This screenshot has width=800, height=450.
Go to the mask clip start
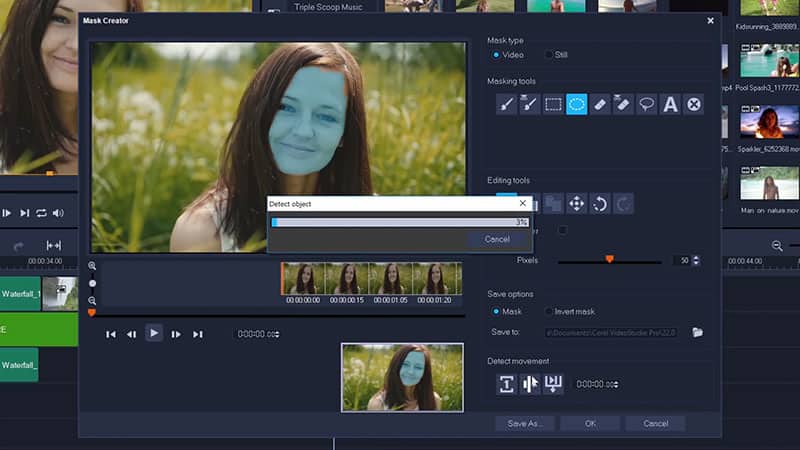(x=111, y=334)
